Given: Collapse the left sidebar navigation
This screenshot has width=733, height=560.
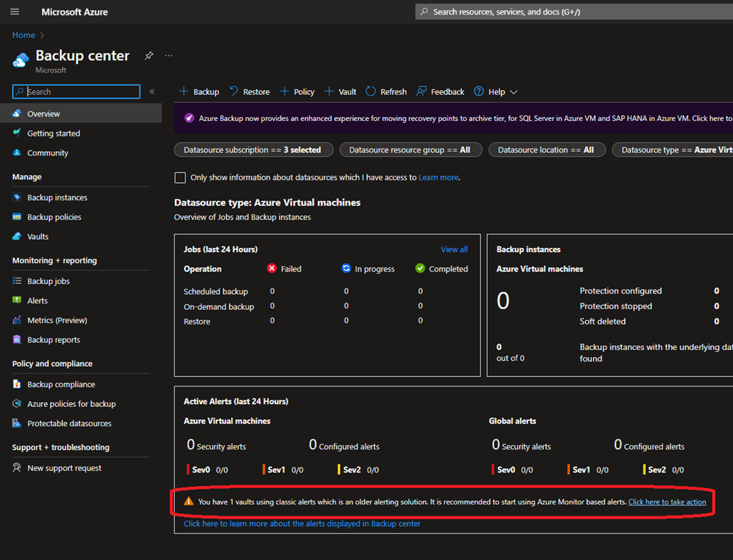Looking at the screenshot, I should pyautogui.click(x=152, y=92).
